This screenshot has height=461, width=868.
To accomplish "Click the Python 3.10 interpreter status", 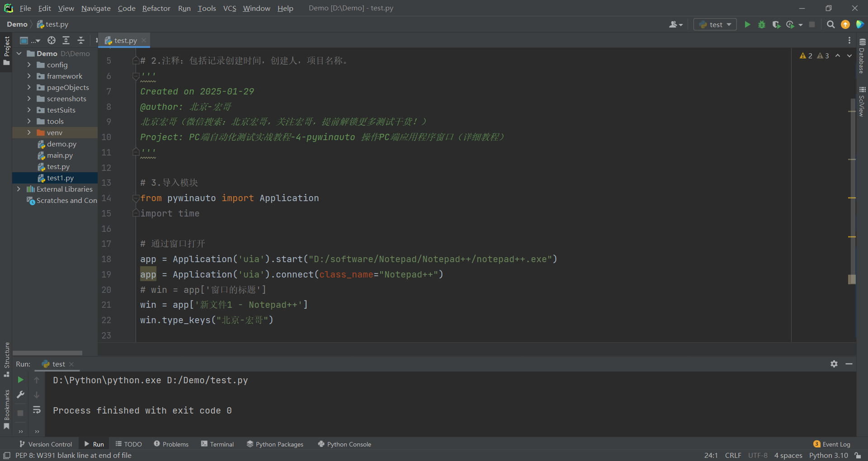I will 828,455.
